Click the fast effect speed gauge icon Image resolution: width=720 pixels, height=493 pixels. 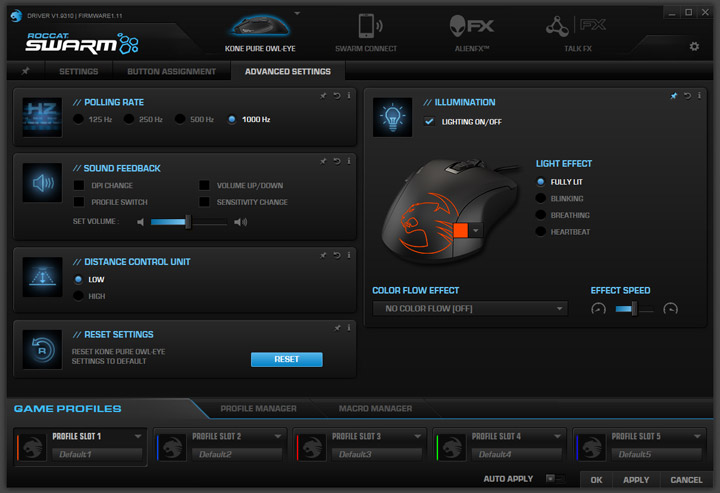click(x=670, y=309)
